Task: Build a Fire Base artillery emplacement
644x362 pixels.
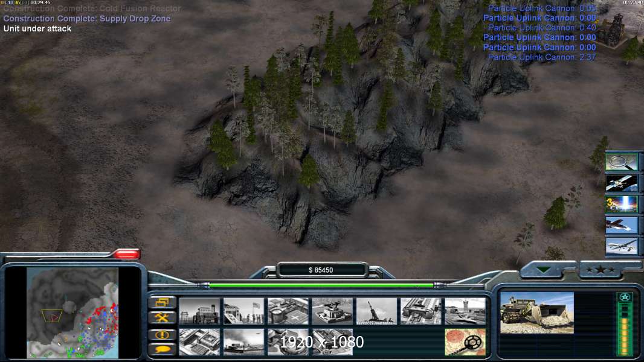Action: click(376, 311)
